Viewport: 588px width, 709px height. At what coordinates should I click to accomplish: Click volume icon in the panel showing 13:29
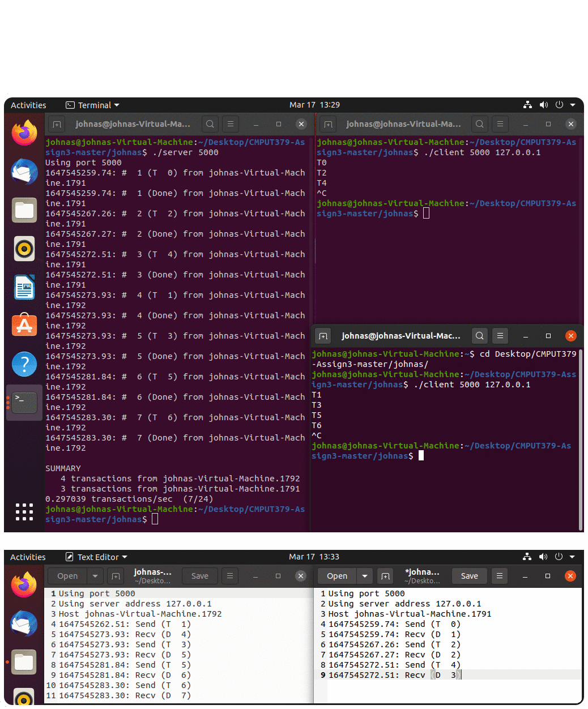click(544, 105)
